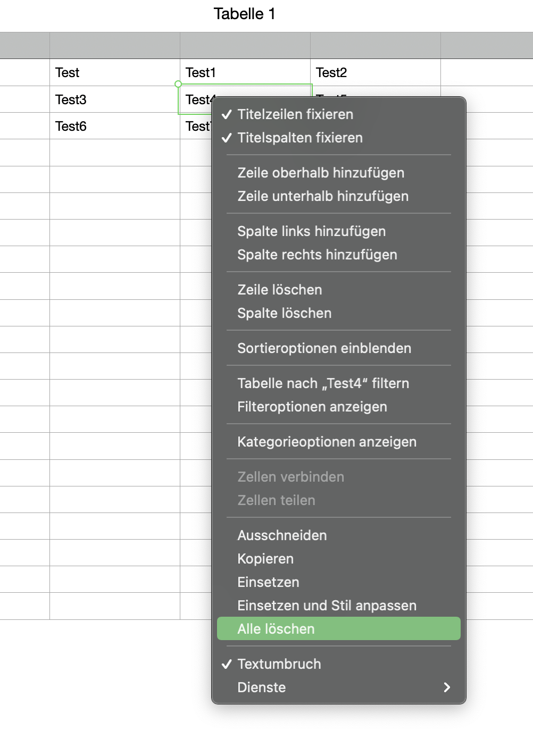Select Spalte löschen menu entry
The width and height of the screenshot is (533, 756).
coord(285,313)
